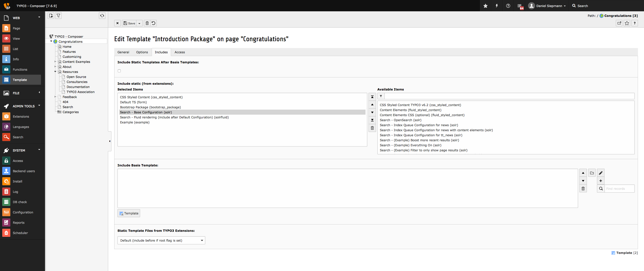Undo changes with the revert icon
This screenshot has height=271, width=644.
(153, 23)
